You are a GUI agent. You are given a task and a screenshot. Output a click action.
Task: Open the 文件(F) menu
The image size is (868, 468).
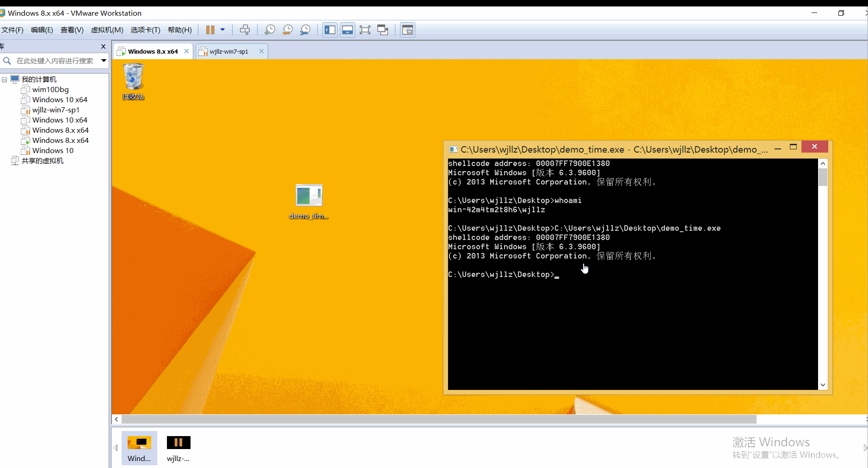click(x=12, y=30)
